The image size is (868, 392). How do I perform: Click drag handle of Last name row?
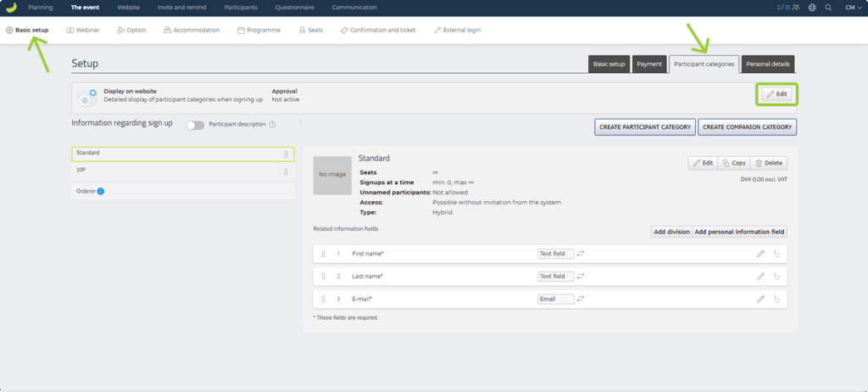pyautogui.click(x=324, y=276)
